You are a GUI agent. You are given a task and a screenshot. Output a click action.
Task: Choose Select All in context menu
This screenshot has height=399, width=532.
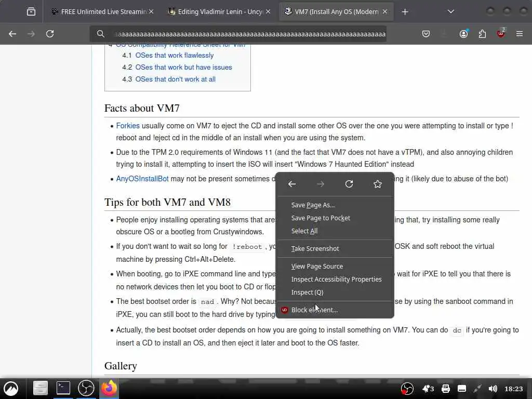coord(335,231)
